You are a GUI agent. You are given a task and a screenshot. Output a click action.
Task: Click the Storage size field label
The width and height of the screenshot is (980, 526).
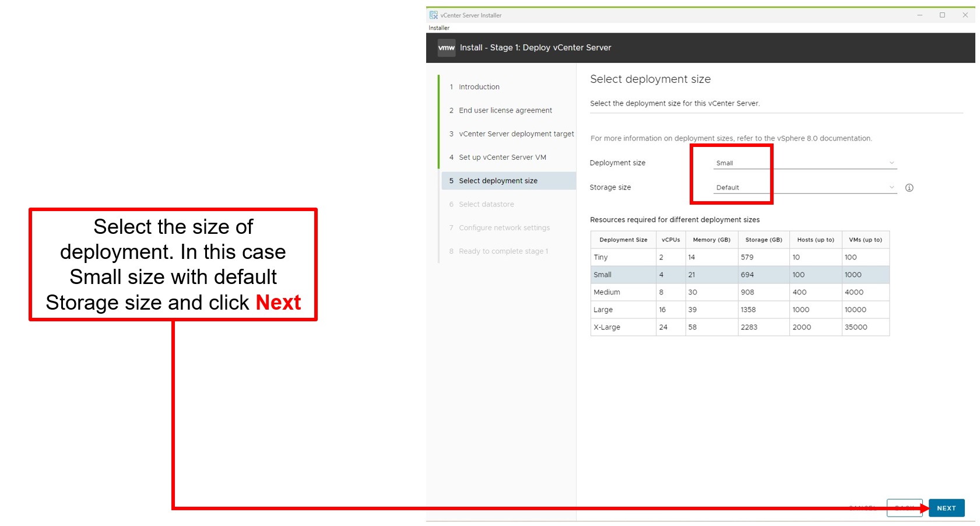pos(610,187)
